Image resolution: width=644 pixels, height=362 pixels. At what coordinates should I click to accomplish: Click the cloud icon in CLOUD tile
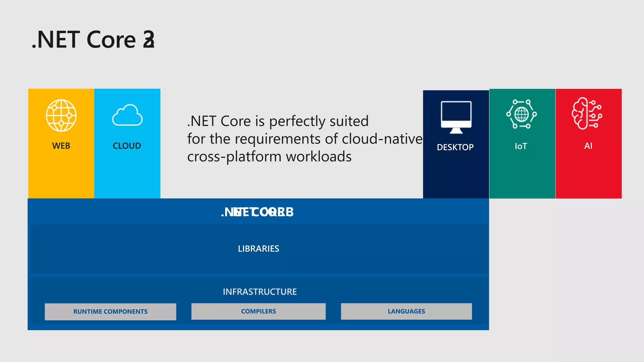[x=127, y=115]
